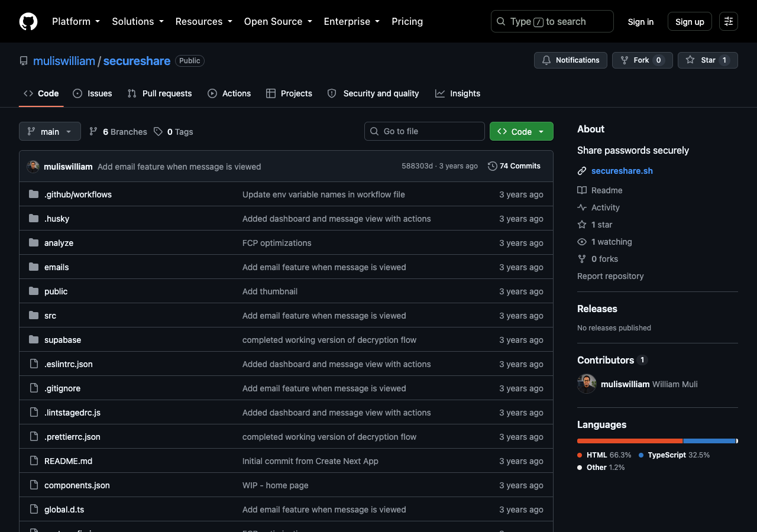Click the pulse icon beside Activity
Viewport: 757px width, 532px height.
click(x=582, y=207)
